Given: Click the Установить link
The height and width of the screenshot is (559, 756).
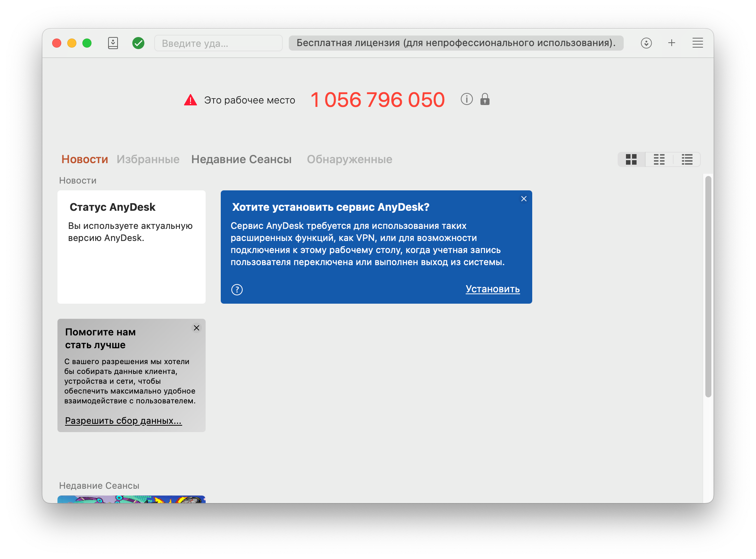Looking at the screenshot, I should [x=493, y=289].
